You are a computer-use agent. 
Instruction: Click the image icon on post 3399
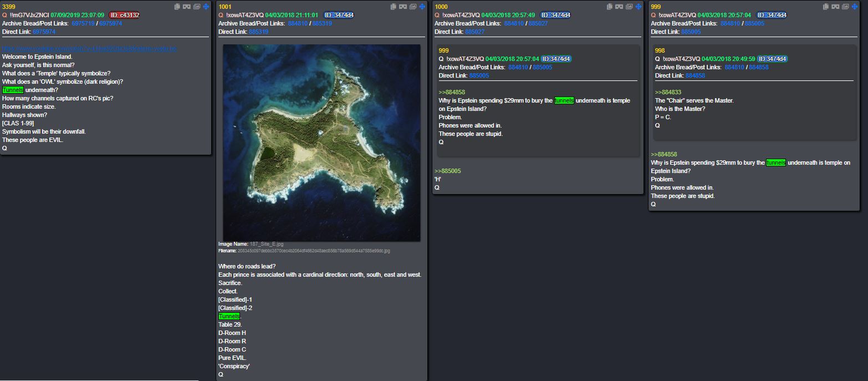(196, 7)
